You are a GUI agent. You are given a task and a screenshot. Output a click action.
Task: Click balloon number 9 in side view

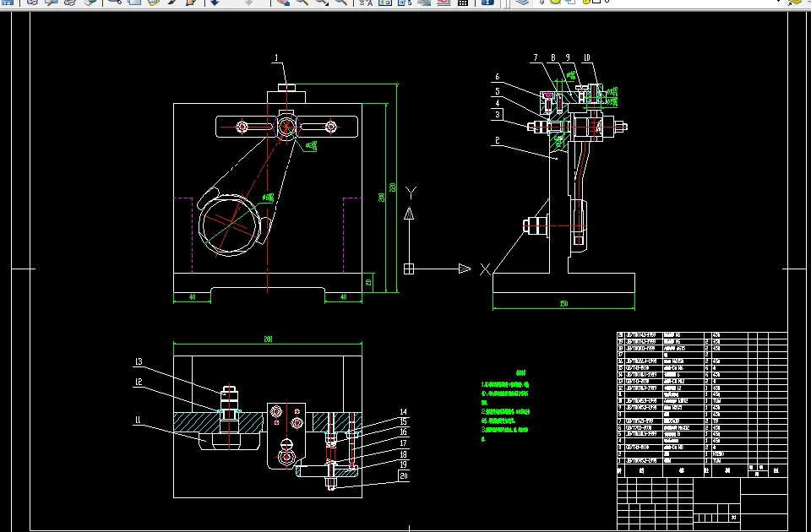pos(568,58)
